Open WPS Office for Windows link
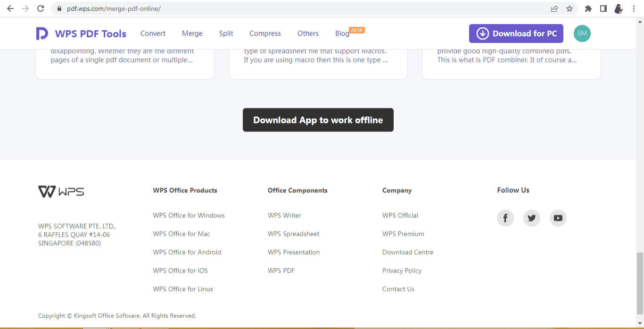Viewport: 644px width, 329px height. click(x=189, y=215)
